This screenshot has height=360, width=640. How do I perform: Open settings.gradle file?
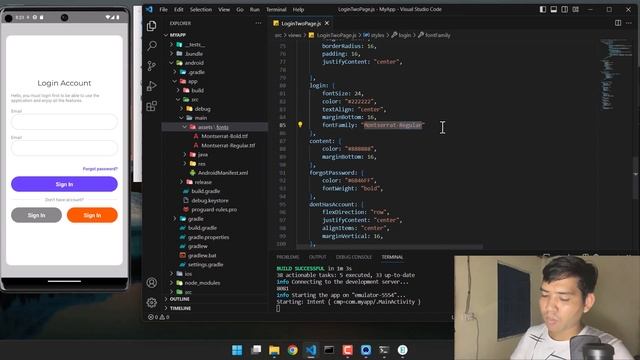205,264
